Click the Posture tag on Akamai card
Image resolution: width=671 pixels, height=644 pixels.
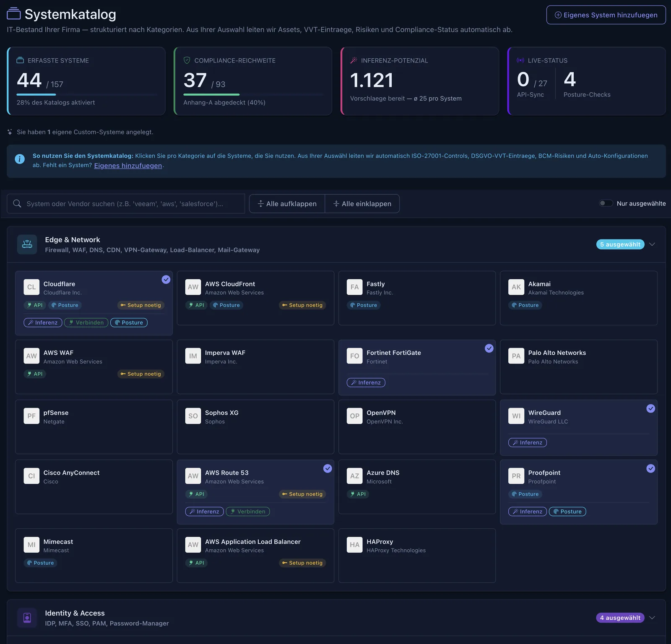[x=525, y=305]
